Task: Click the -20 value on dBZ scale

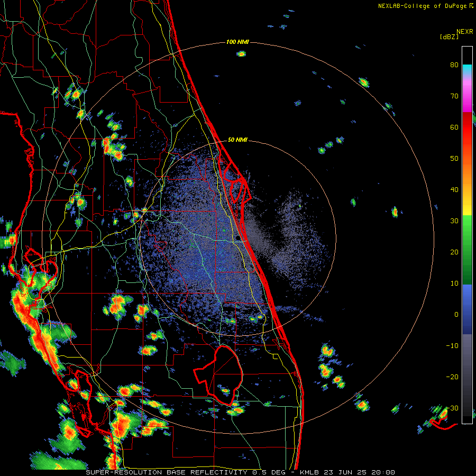Action: 452,377
